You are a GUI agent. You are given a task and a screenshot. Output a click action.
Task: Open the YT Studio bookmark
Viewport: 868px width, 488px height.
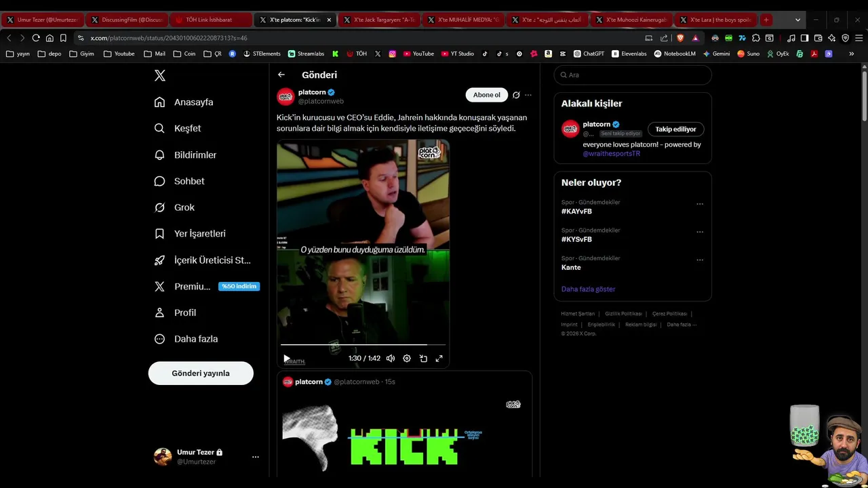(457, 54)
